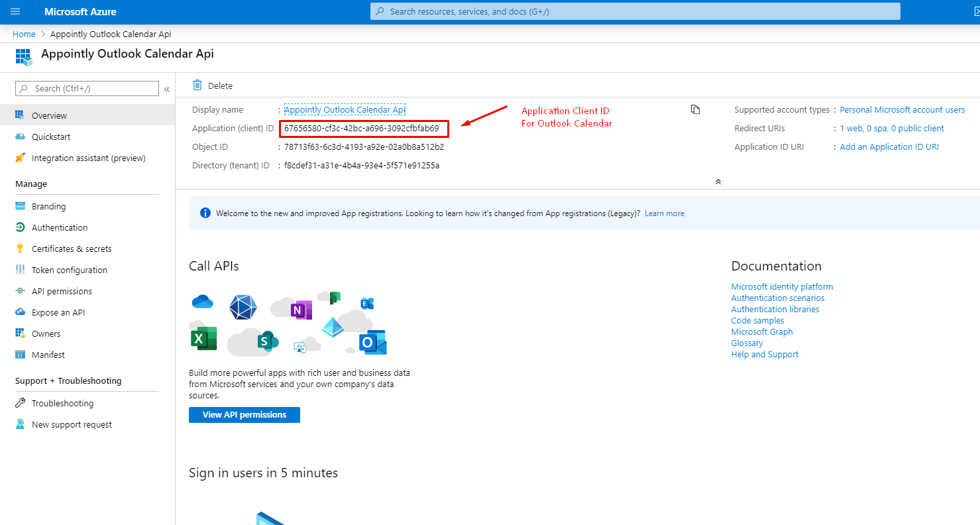Click the View API permissions button
Viewport: 980px width, 525px height.
point(245,415)
